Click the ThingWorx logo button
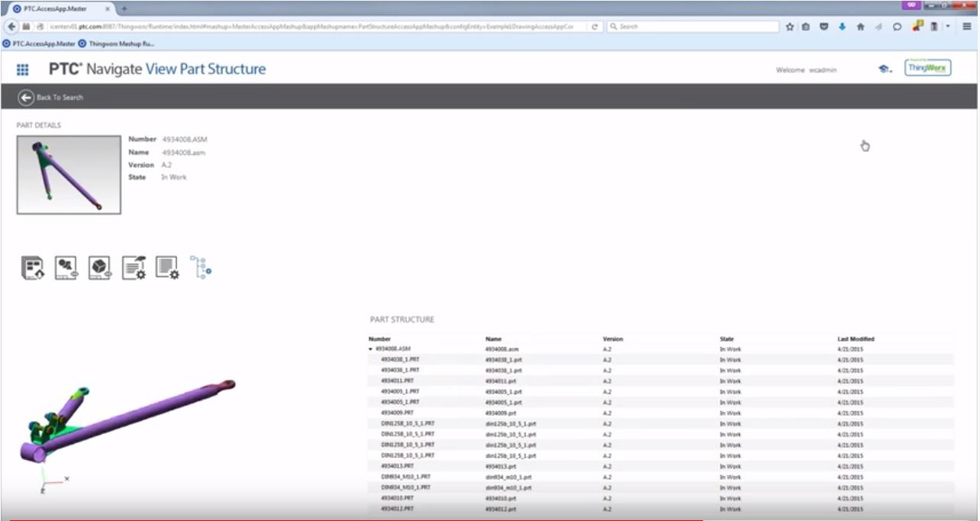The width and height of the screenshot is (980, 521). (x=928, y=69)
